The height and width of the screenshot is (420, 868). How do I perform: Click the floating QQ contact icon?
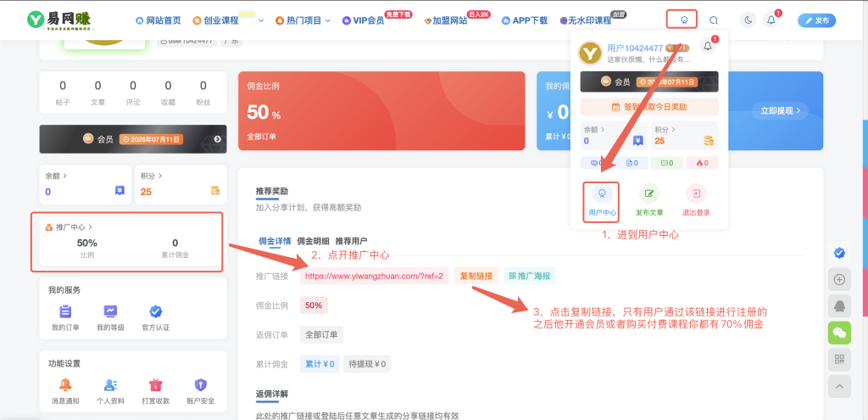pos(839,306)
